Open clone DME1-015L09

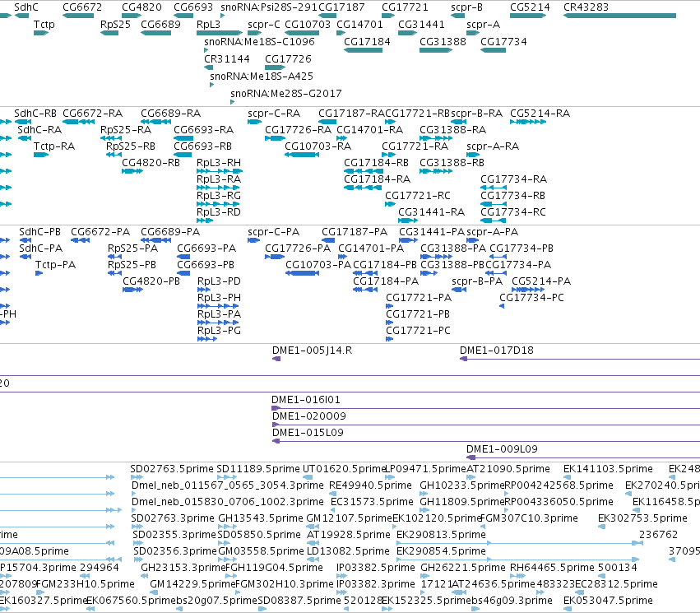[x=308, y=433]
